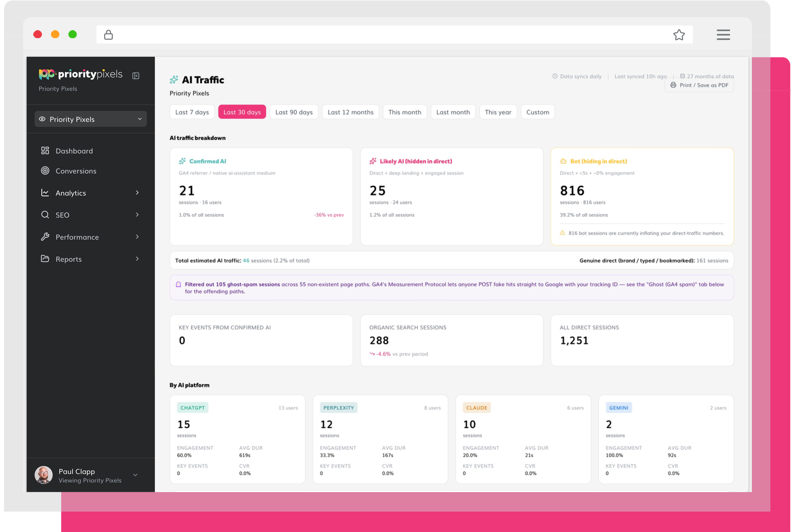Viewport: 798px width, 532px height.
Task: Click the 619s average duration on ChatGPT card
Action: point(245,455)
